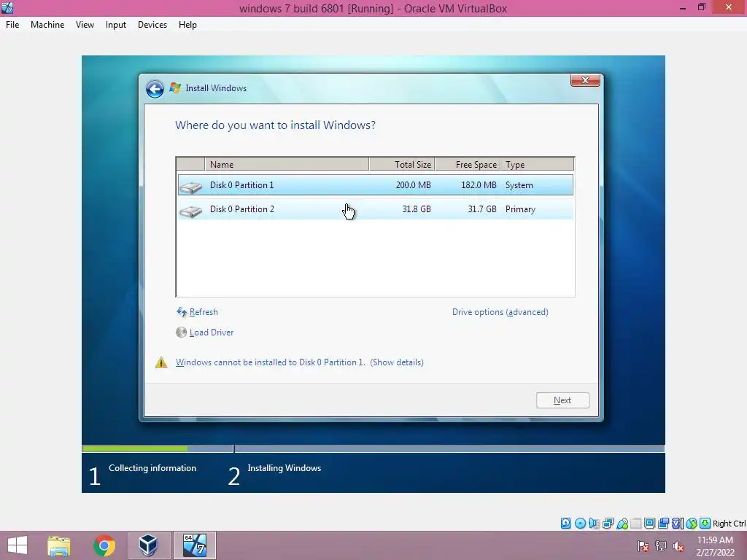Launch Google Chrome from the taskbar
This screenshot has height=560, width=747.
(x=104, y=545)
